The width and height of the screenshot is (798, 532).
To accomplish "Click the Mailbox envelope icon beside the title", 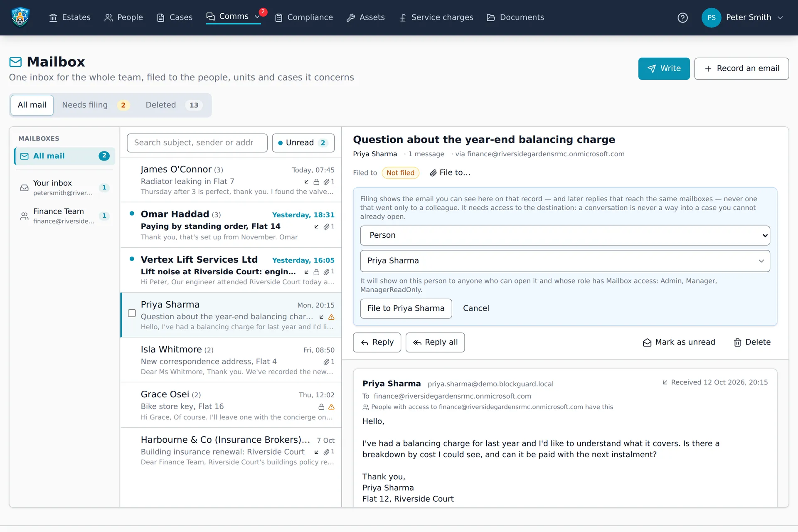I will (x=15, y=62).
